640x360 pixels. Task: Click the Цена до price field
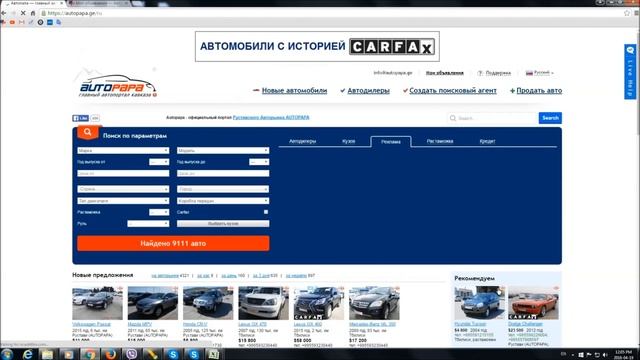pyautogui.click(x=223, y=173)
